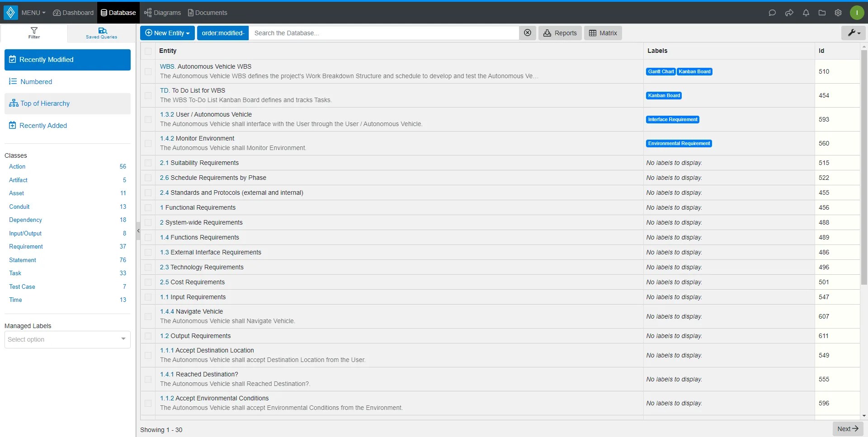
Task: Select the Database menu item
Action: pos(118,13)
